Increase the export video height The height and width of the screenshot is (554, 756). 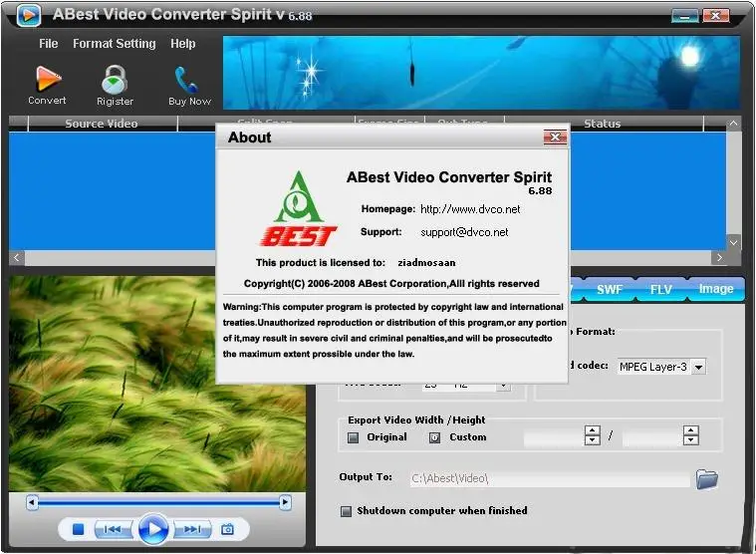(x=691, y=430)
